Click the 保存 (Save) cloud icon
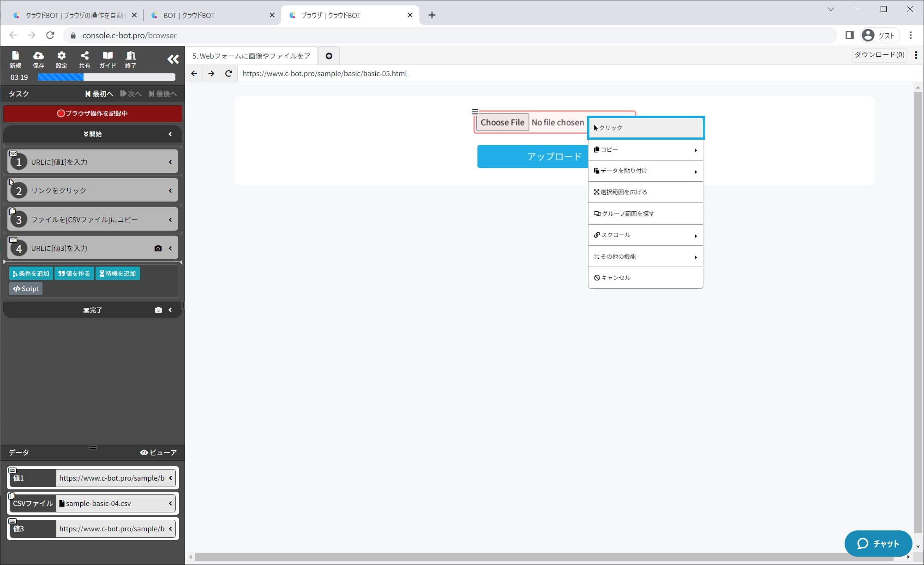 click(x=38, y=59)
